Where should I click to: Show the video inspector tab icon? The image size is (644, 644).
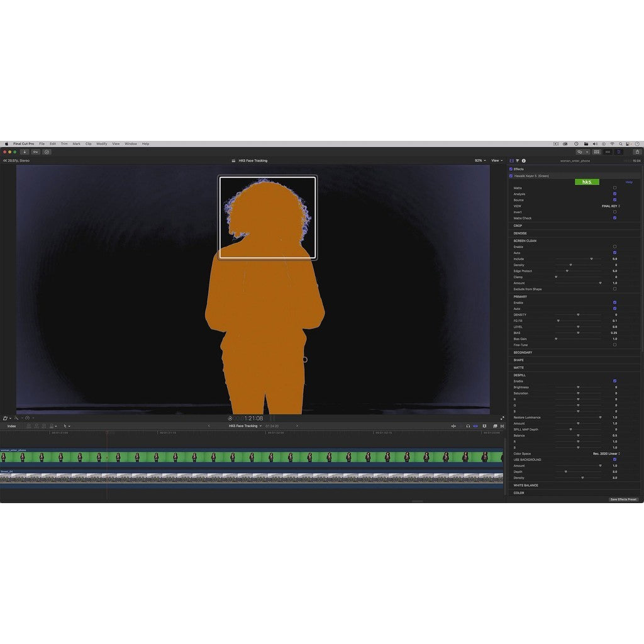(x=511, y=160)
